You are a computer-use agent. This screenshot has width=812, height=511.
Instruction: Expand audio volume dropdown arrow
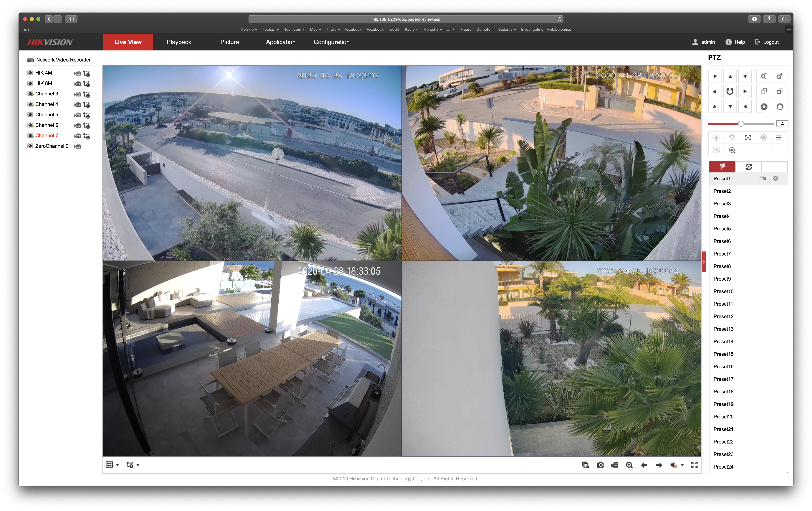pos(682,465)
